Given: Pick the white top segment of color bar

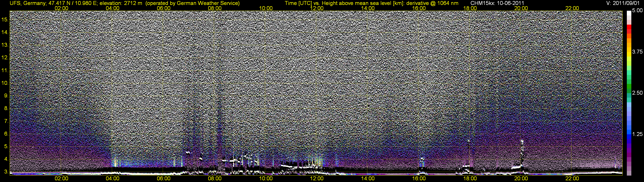Looking at the screenshot, I should pos(629,13).
